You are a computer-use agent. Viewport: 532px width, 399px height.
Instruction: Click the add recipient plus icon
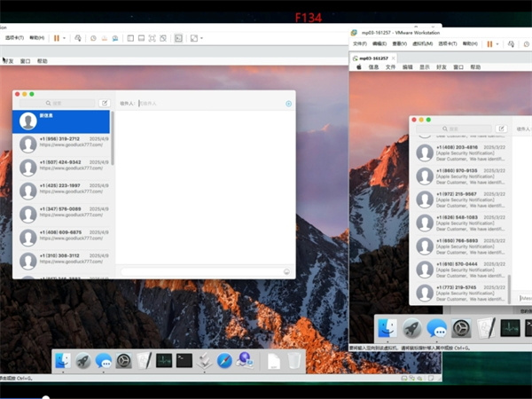tap(288, 104)
